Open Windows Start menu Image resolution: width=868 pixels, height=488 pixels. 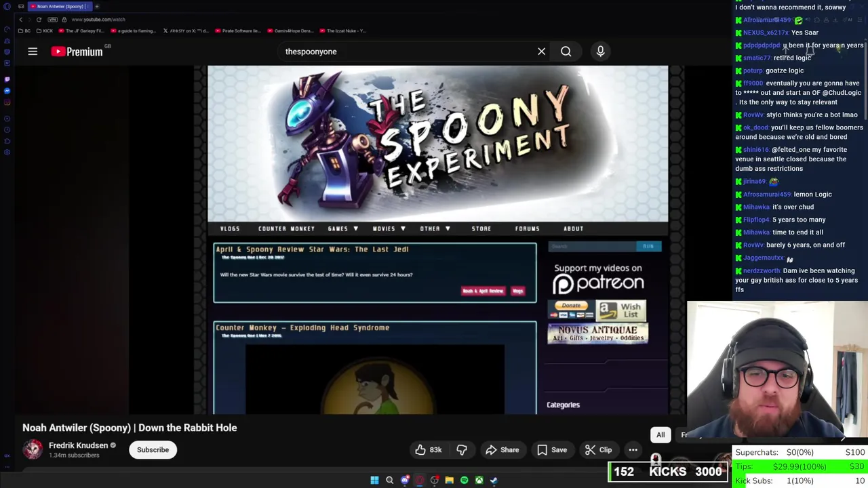coord(374,481)
